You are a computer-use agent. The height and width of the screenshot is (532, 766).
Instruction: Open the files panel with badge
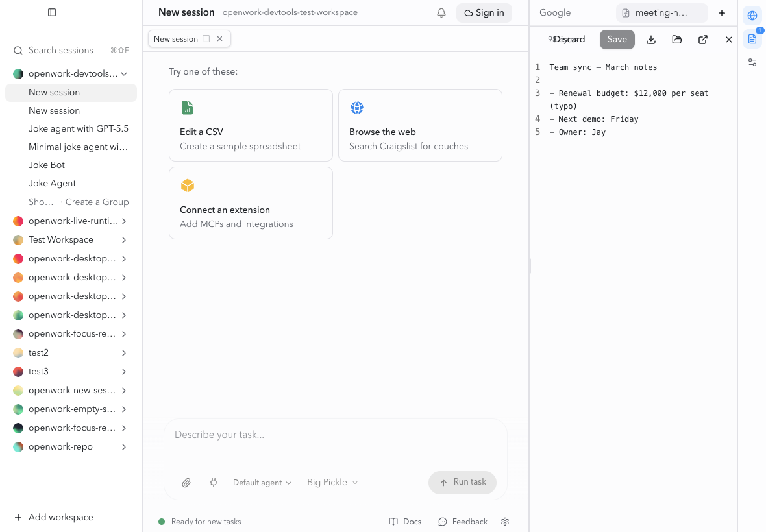point(752,39)
